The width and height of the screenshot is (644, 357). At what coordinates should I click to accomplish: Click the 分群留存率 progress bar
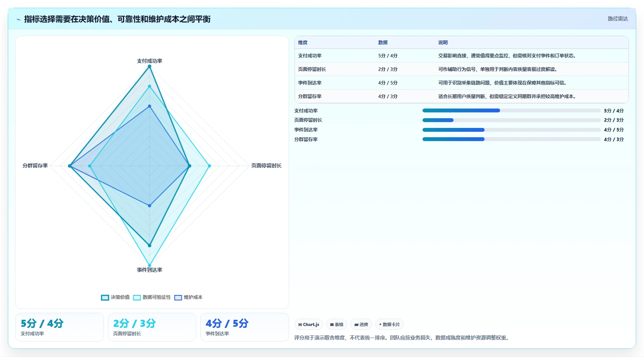[x=511, y=139]
